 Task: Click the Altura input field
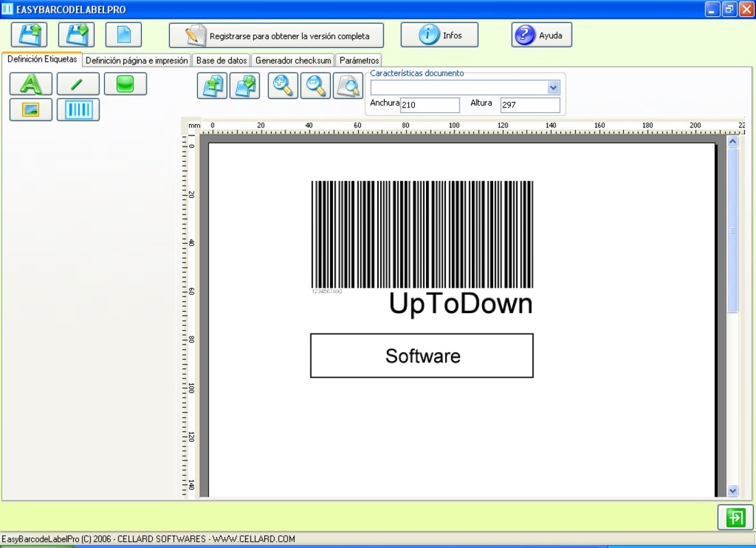pyautogui.click(x=530, y=105)
